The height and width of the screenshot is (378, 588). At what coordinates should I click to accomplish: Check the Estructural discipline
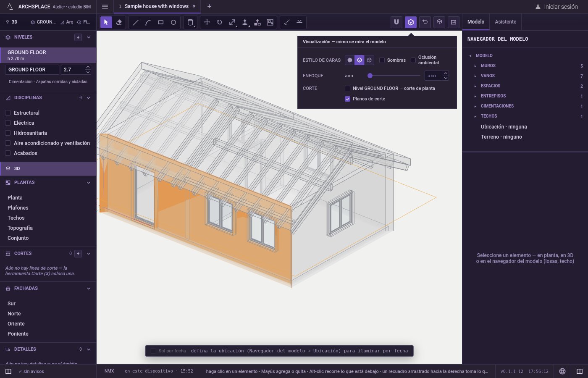point(8,113)
